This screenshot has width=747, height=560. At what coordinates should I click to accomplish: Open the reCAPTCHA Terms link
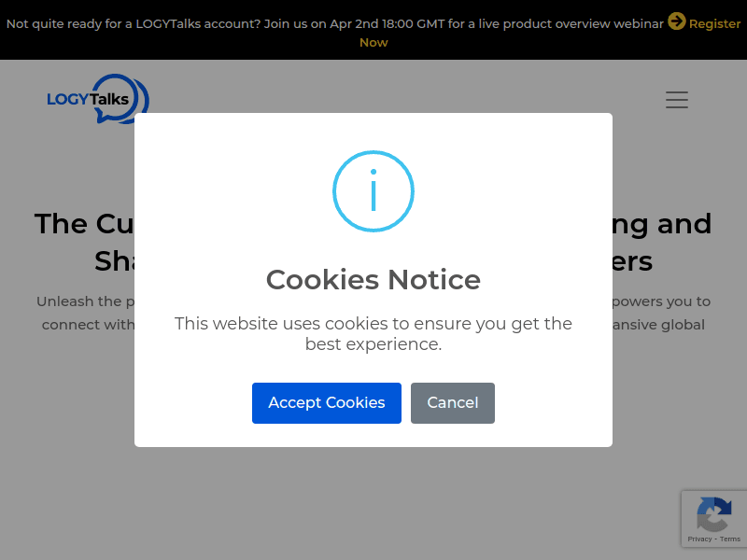tap(730, 539)
